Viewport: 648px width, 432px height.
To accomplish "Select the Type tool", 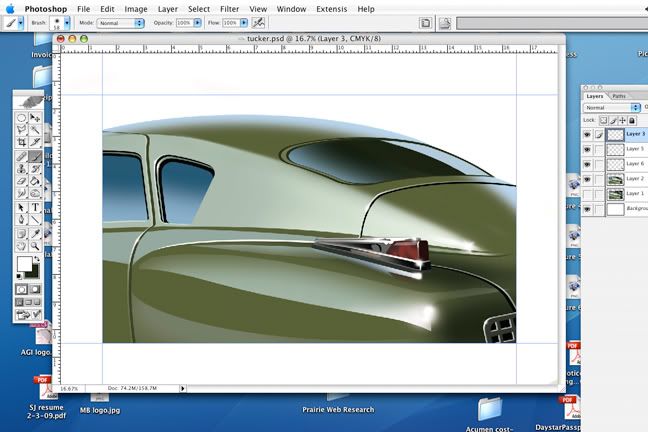I will click(x=35, y=207).
